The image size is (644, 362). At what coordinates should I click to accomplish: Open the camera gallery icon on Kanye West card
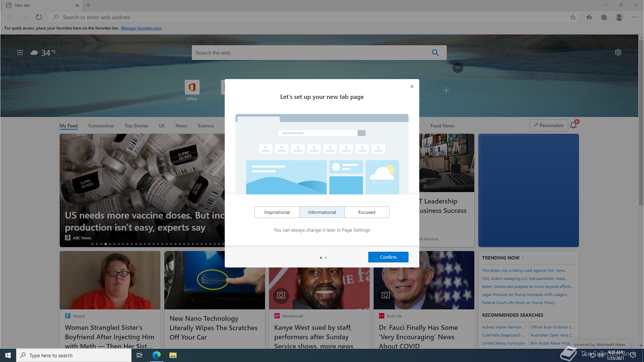[281, 295]
